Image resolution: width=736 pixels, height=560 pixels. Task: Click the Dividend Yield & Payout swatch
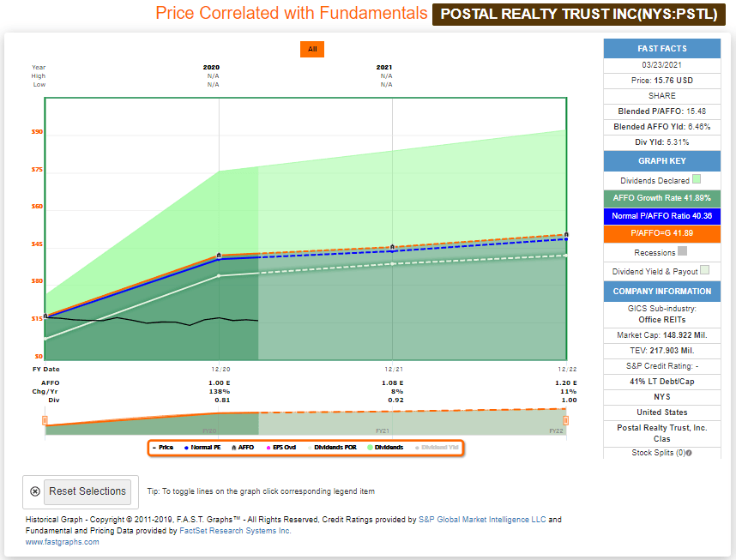click(x=704, y=270)
